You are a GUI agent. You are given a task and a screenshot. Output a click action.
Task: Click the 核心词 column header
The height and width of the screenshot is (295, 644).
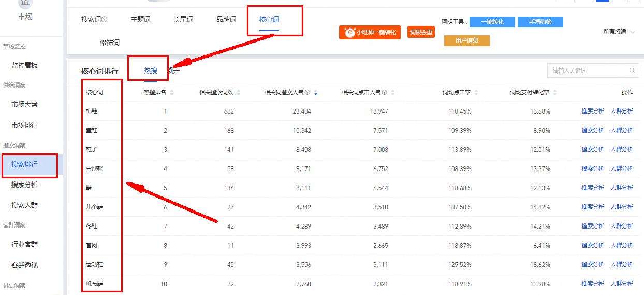[94, 92]
